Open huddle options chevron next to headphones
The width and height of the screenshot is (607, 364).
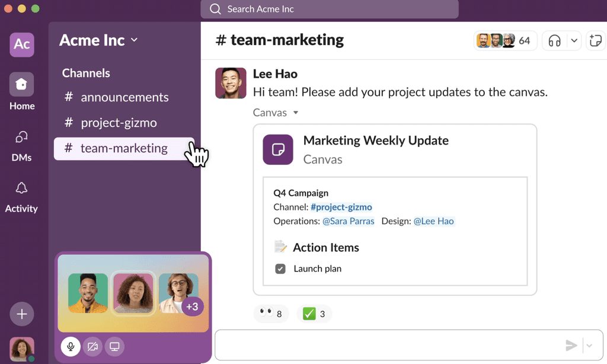574,40
